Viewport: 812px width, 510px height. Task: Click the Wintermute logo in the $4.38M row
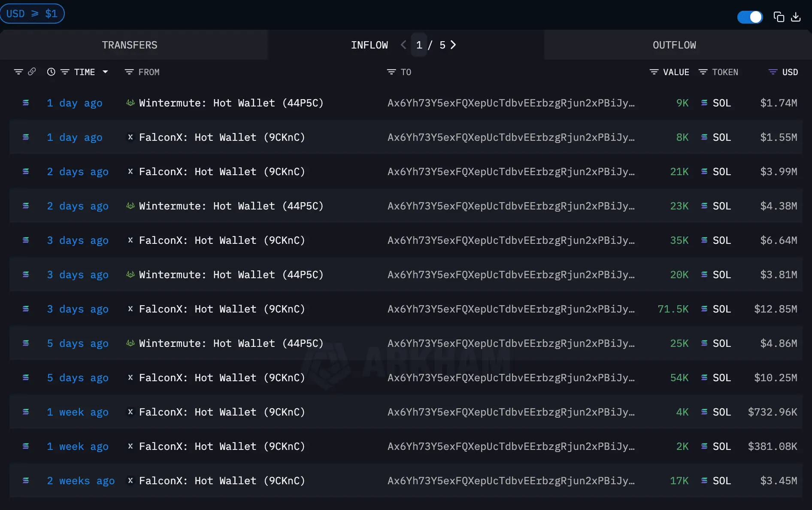130,206
